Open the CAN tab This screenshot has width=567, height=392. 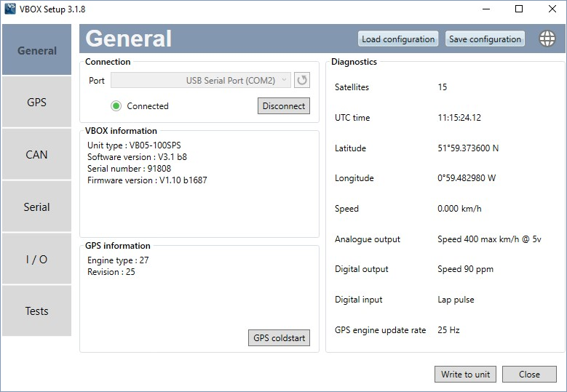click(x=36, y=154)
